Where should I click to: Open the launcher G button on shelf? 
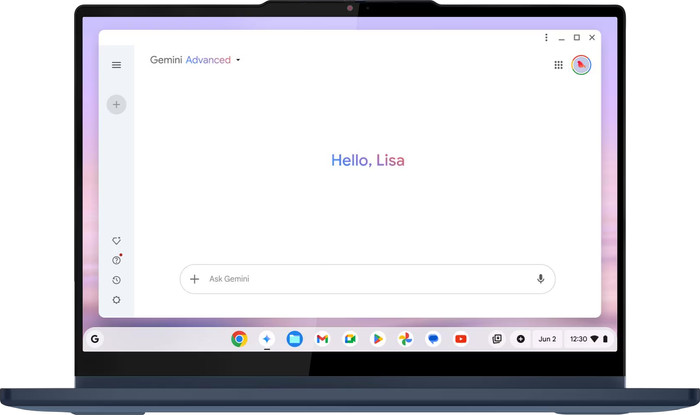[x=95, y=339]
